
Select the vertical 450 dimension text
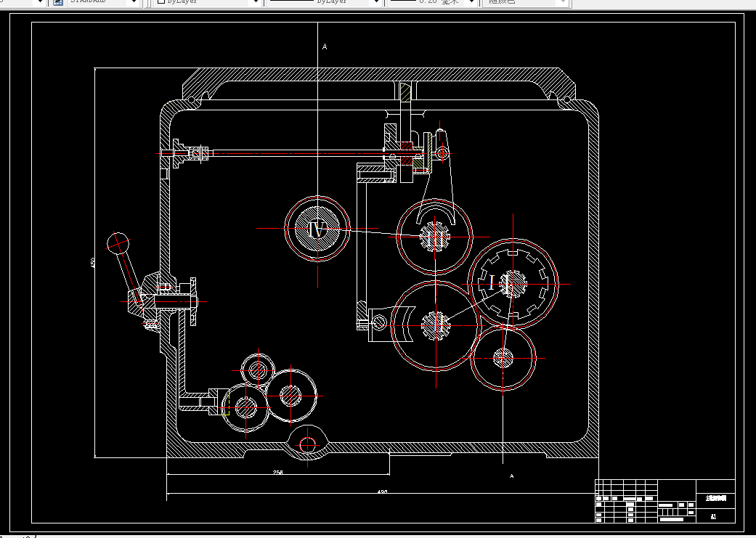point(92,262)
